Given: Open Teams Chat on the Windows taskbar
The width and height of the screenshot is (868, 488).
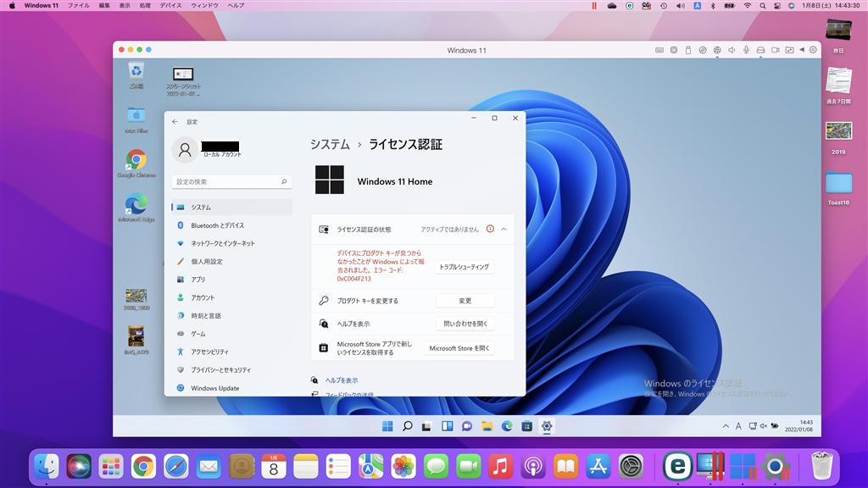Looking at the screenshot, I should click(467, 426).
